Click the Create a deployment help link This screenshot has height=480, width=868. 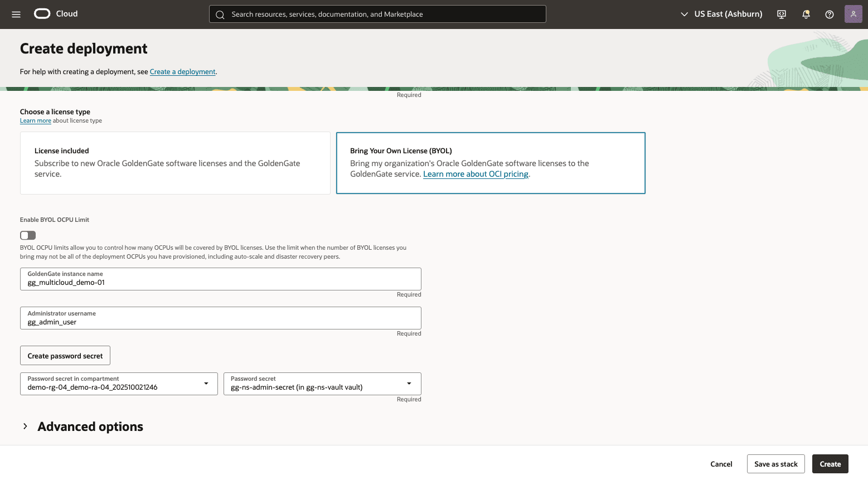182,71
